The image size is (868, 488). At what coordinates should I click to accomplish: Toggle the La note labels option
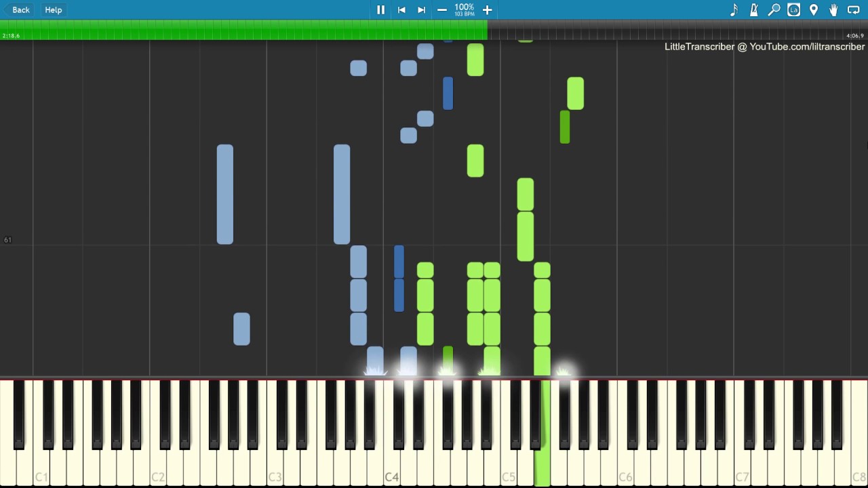pos(793,9)
